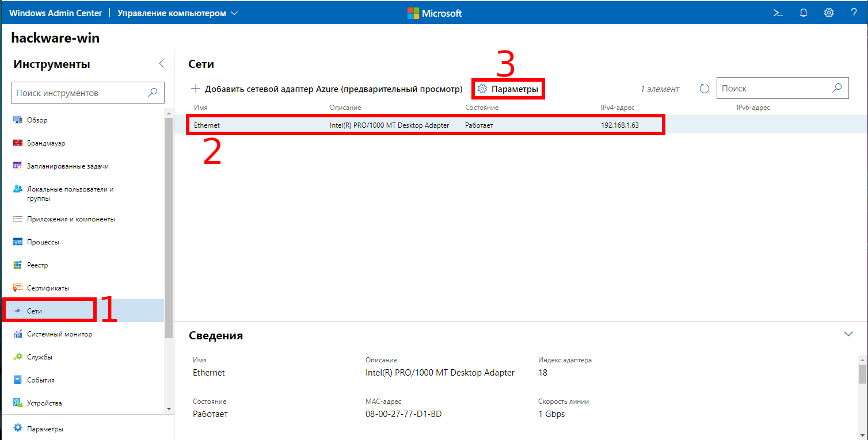
Task: Refresh the networks list
Action: point(705,89)
